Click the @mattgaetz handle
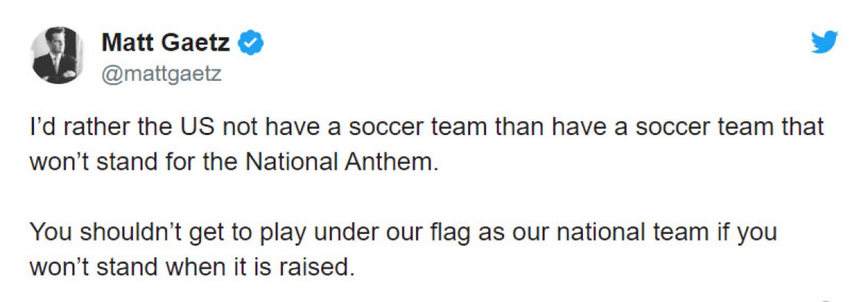Image resolution: width=868 pixels, height=302 pixels. pyautogui.click(x=161, y=74)
